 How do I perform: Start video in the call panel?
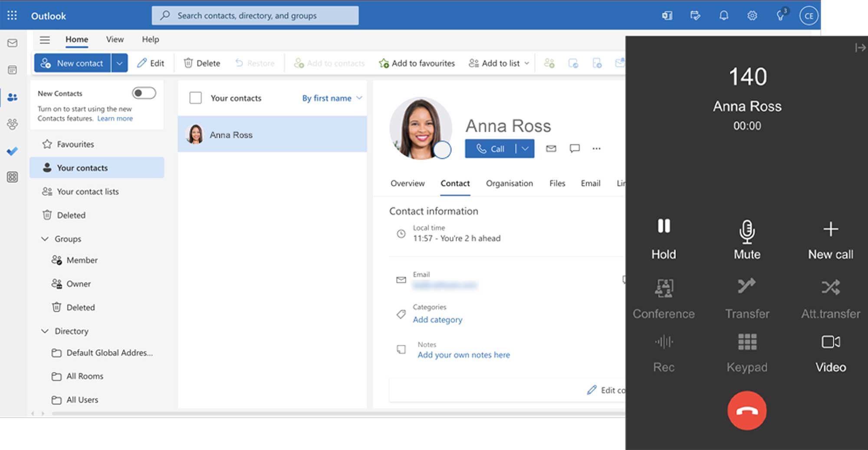[830, 353]
